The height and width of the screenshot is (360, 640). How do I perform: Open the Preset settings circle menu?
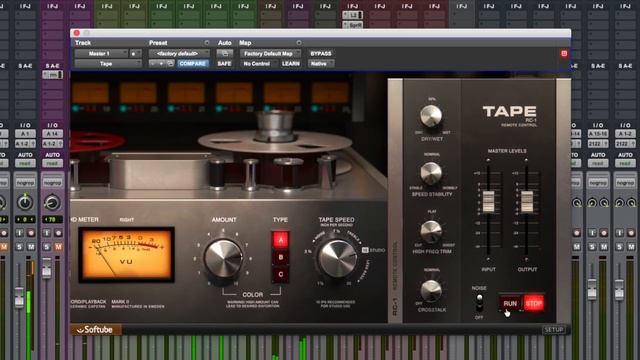click(207, 43)
